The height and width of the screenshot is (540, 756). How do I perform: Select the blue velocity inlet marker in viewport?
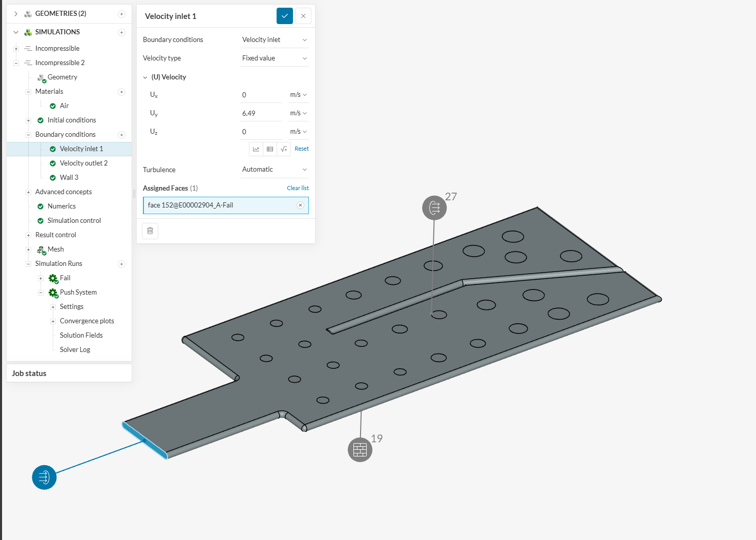pos(44,477)
